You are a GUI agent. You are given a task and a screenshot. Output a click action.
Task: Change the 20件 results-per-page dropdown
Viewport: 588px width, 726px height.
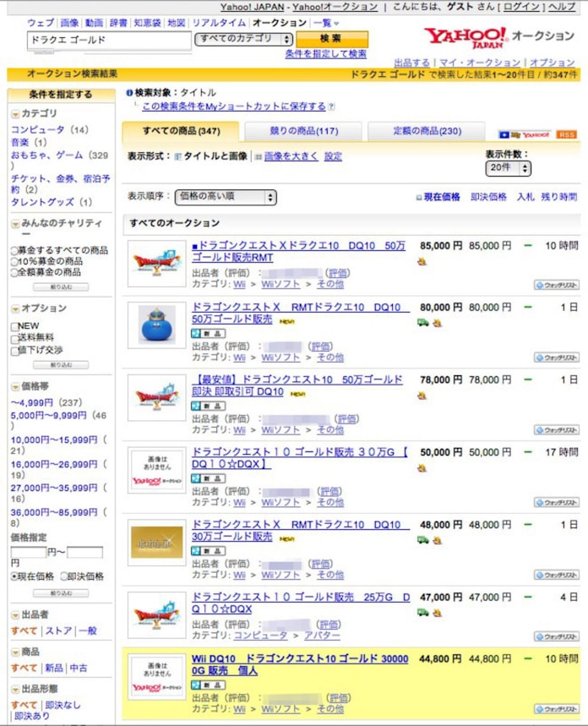click(x=508, y=168)
